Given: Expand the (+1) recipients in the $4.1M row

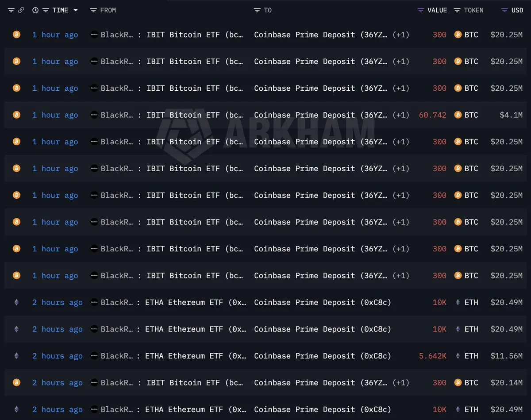Looking at the screenshot, I should pyautogui.click(x=401, y=115).
